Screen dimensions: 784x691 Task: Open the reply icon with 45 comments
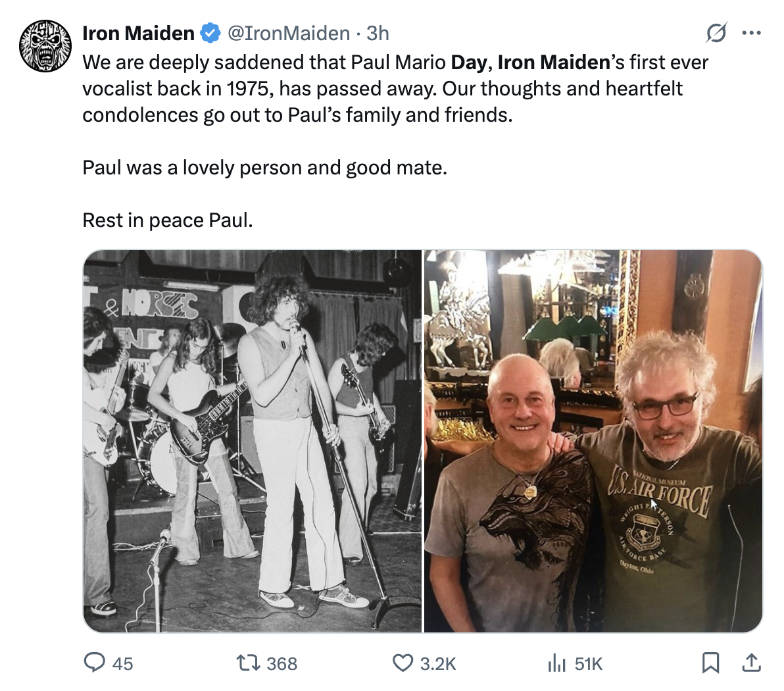94,663
